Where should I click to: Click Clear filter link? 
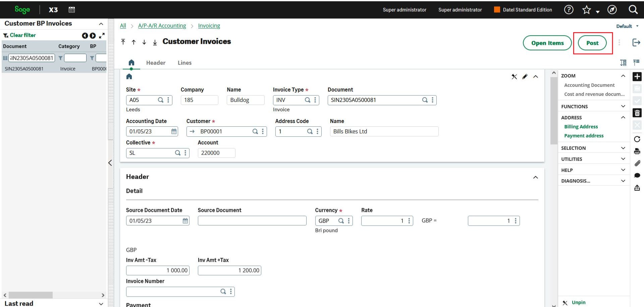click(x=23, y=35)
